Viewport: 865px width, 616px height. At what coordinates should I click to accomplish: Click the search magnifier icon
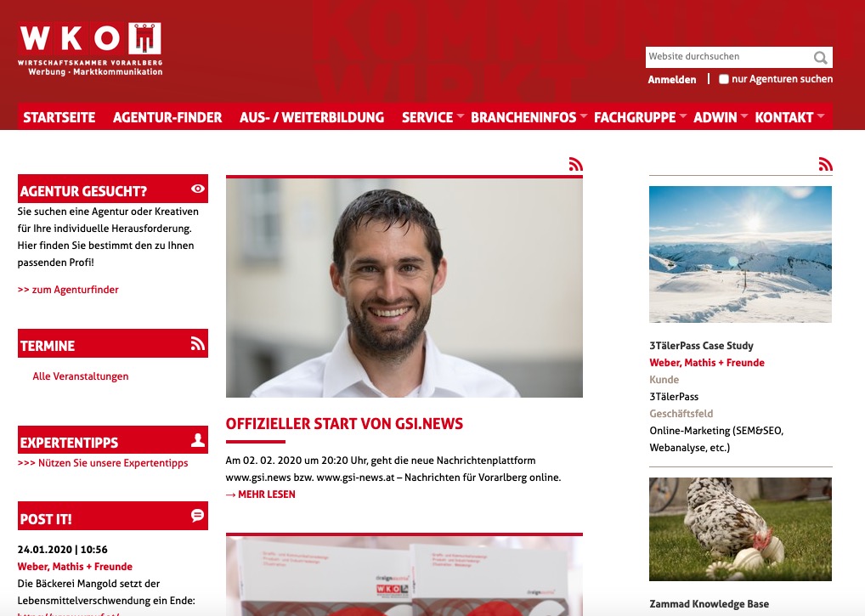(x=820, y=58)
